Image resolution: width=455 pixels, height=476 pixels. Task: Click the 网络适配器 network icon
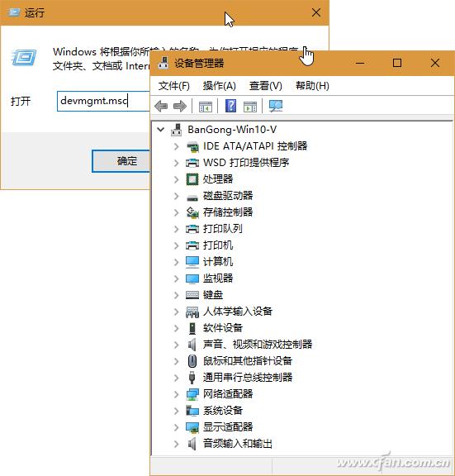(192, 394)
